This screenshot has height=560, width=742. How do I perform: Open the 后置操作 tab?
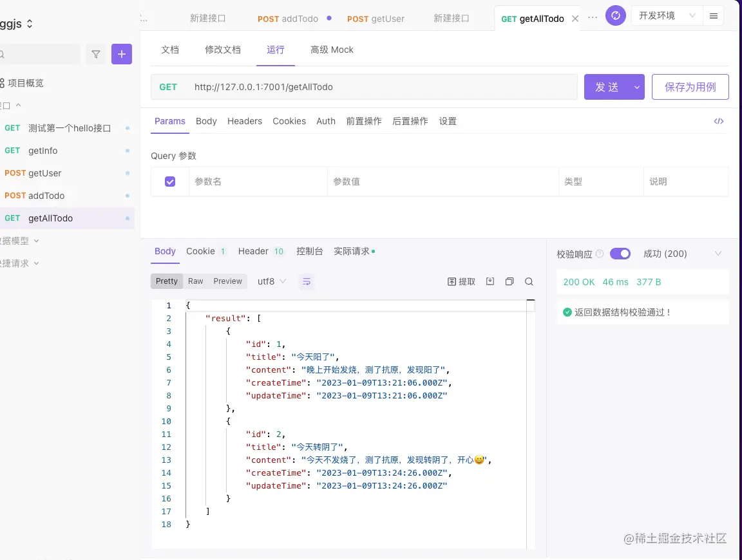click(410, 121)
